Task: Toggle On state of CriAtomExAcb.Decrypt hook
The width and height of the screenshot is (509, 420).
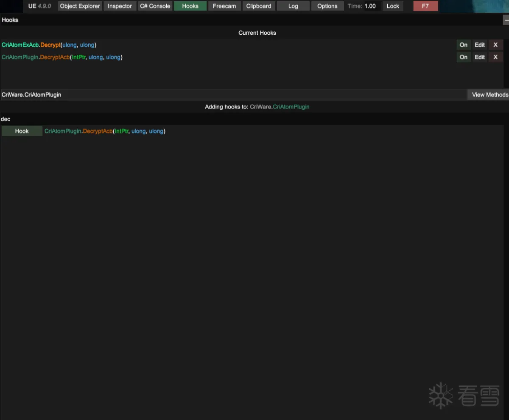Action: (463, 45)
